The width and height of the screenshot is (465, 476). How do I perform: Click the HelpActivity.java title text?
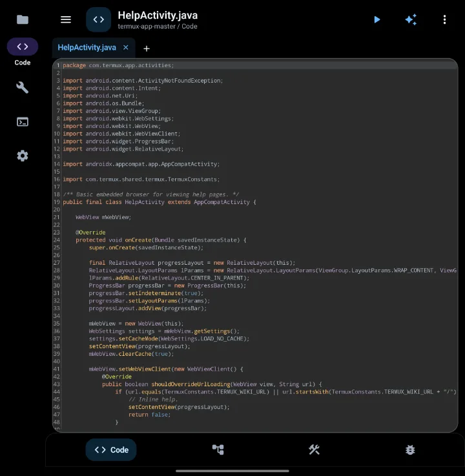tap(158, 16)
